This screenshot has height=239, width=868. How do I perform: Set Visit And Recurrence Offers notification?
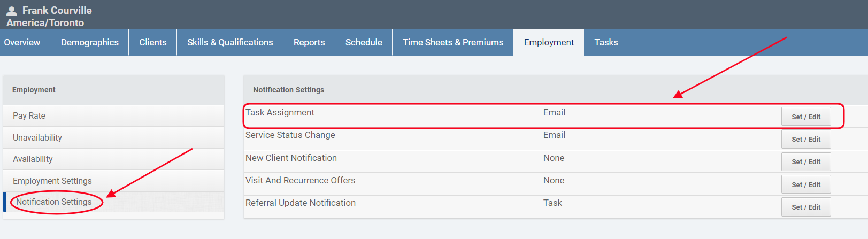(805, 184)
